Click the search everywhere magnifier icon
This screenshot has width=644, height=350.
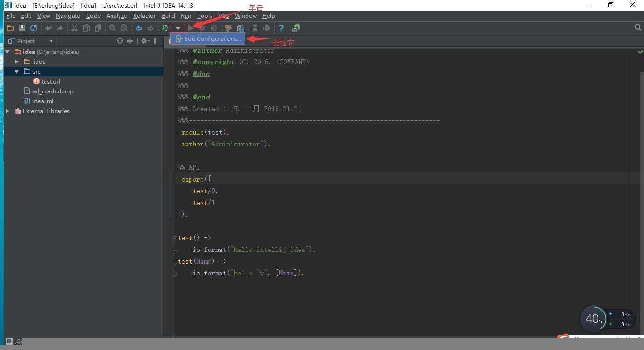[637, 28]
